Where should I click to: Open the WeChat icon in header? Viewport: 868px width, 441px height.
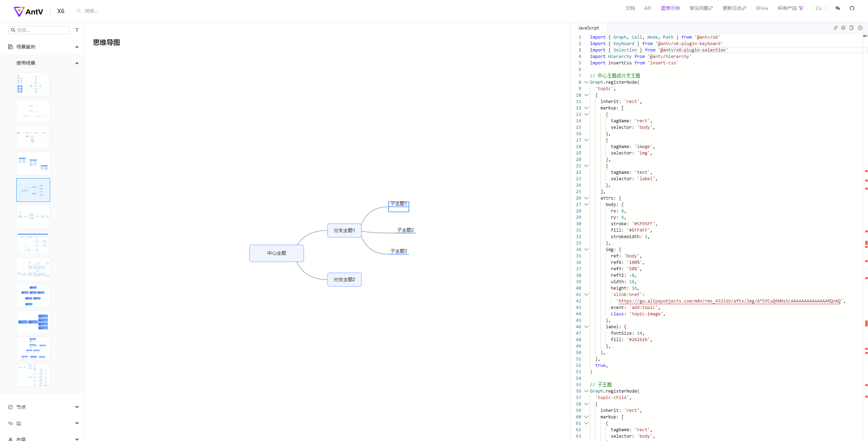[838, 8]
